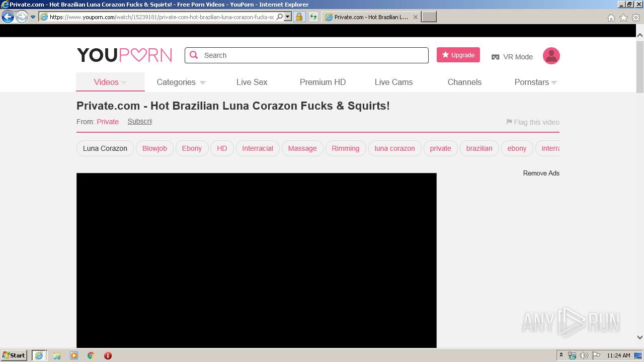Click the page scrollbar down arrow
This screenshot has width=644, height=362.
click(640, 337)
